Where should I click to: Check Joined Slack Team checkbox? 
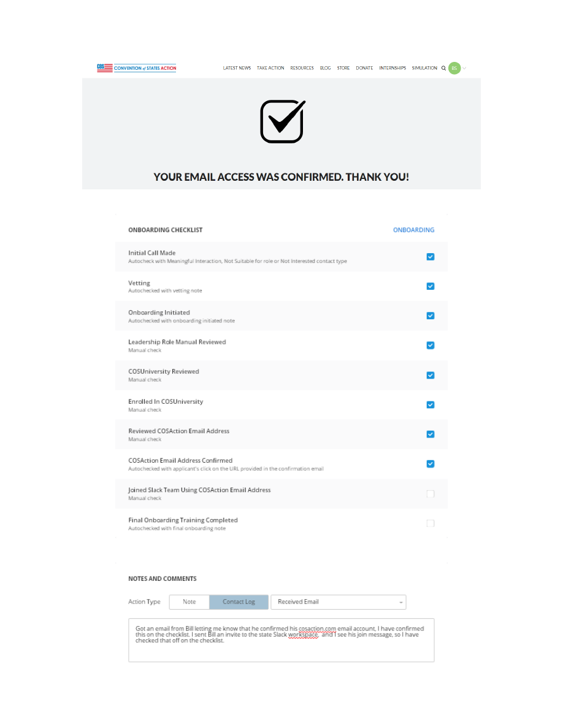(431, 494)
